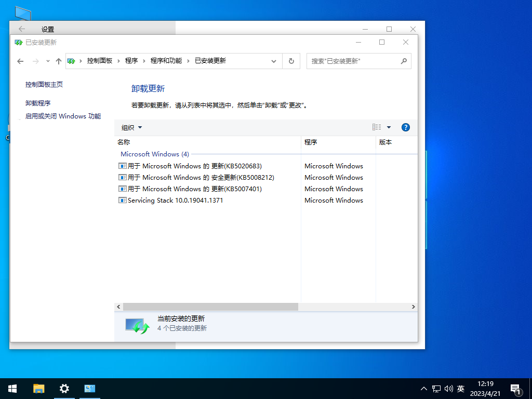Click the speaker icon in system tray
532x399 pixels.
[449, 388]
